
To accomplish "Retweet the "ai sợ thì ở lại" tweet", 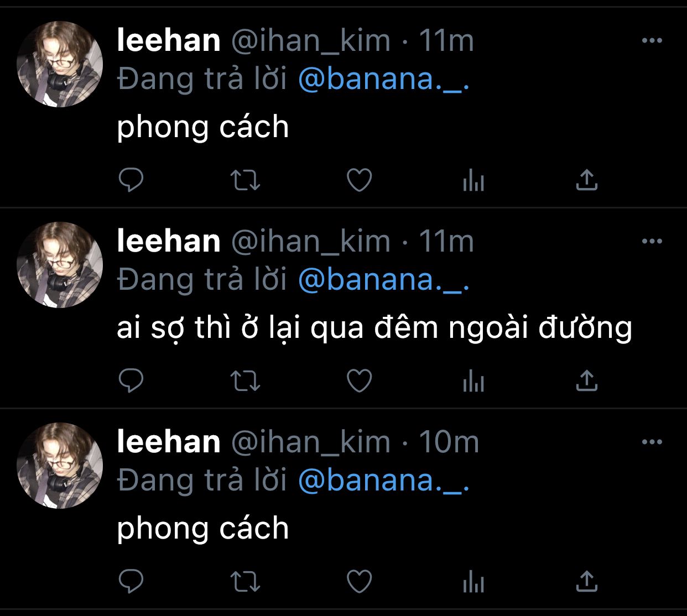I will pyautogui.click(x=244, y=381).
